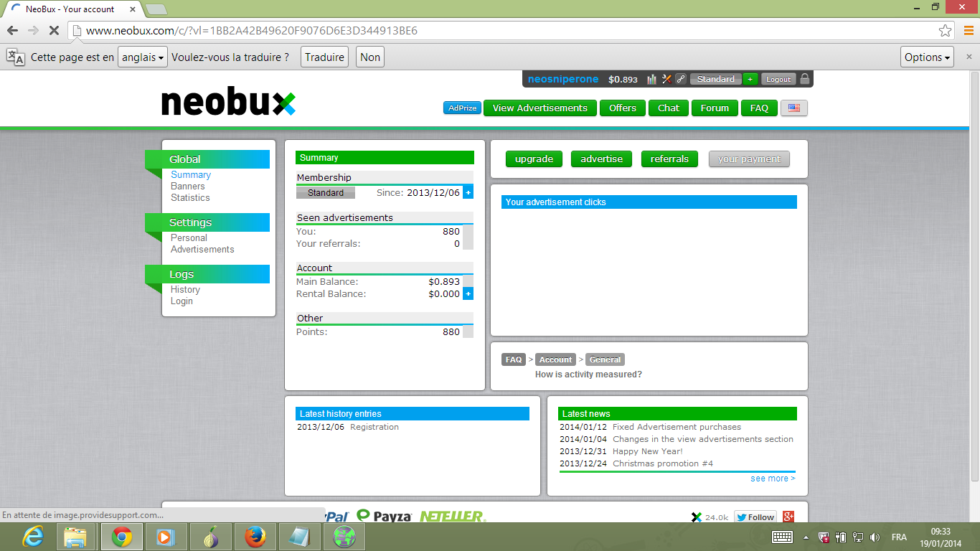The image size is (980, 551).
Task: Open the statistics bar-chart icon in account bar
Action: pos(652,80)
